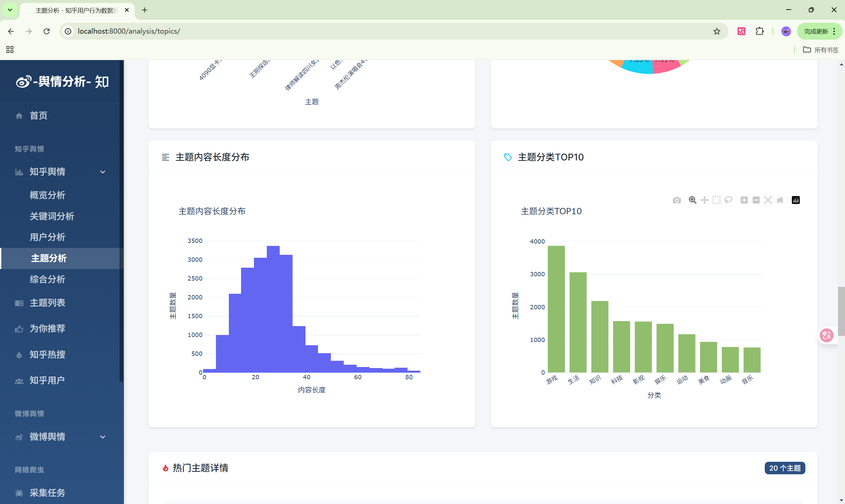Open the browser tab search dropdown arrow
The width and height of the screenshot is (845, 504).
coord(10,10)
